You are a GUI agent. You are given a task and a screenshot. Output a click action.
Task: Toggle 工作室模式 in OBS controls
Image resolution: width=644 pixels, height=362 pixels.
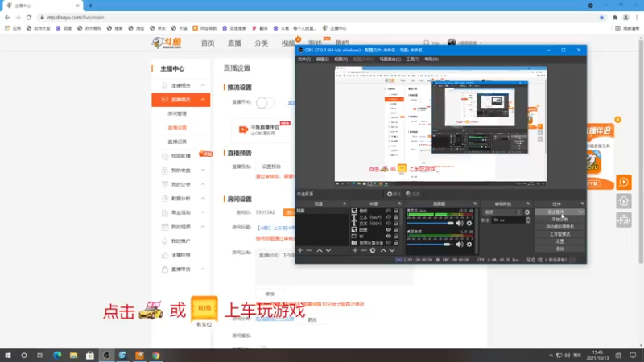[559, 234]
